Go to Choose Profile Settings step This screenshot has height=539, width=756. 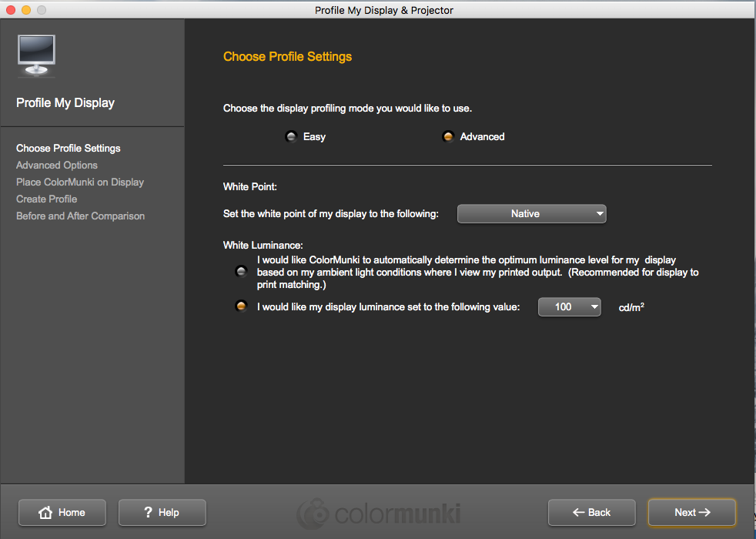point(69,148)
